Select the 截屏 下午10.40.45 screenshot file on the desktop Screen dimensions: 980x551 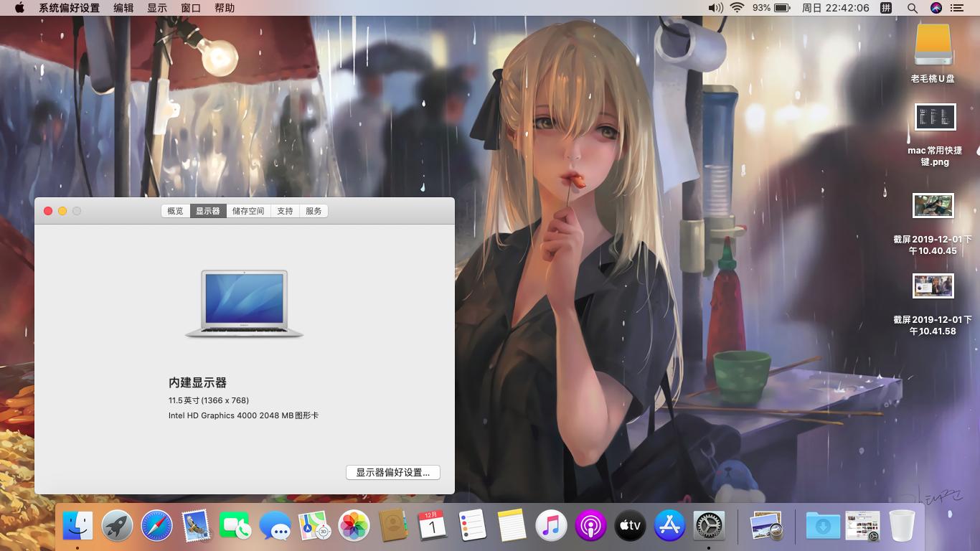pos(933,225)
